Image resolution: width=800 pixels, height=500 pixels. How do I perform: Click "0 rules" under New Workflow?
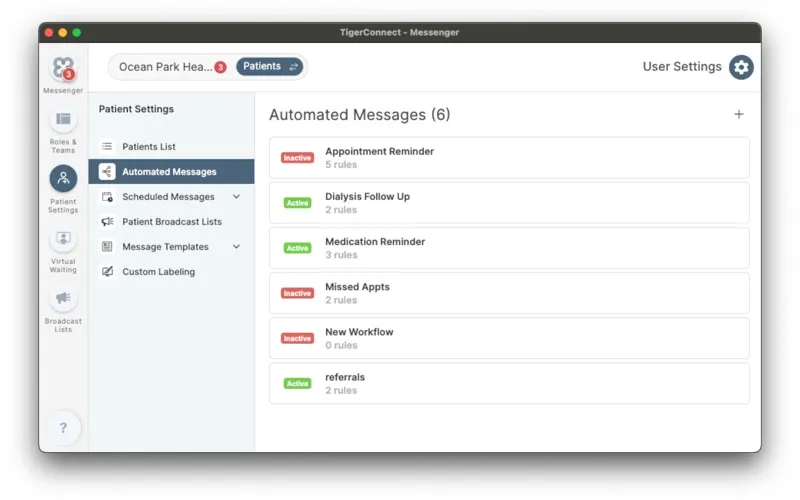(x=341, y=345)
